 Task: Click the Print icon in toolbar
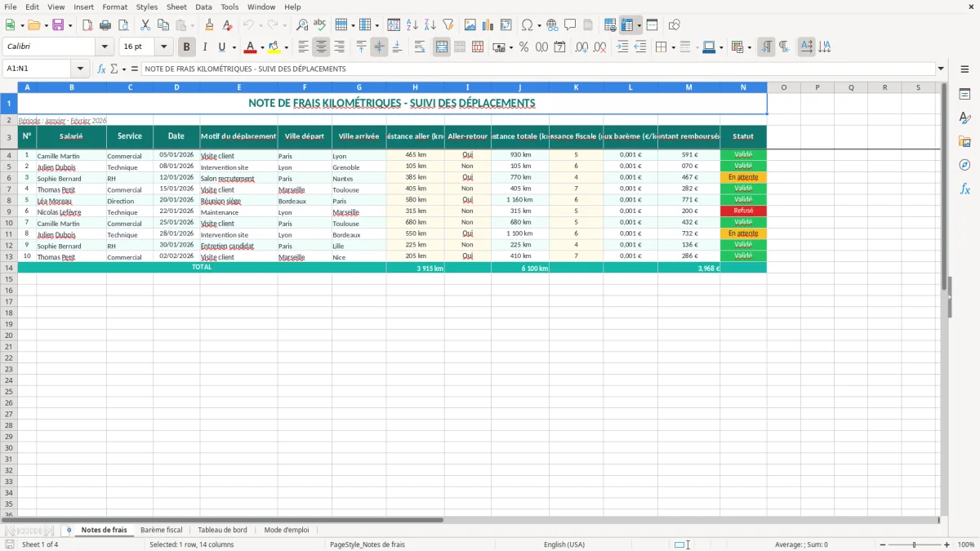point(105,25)
